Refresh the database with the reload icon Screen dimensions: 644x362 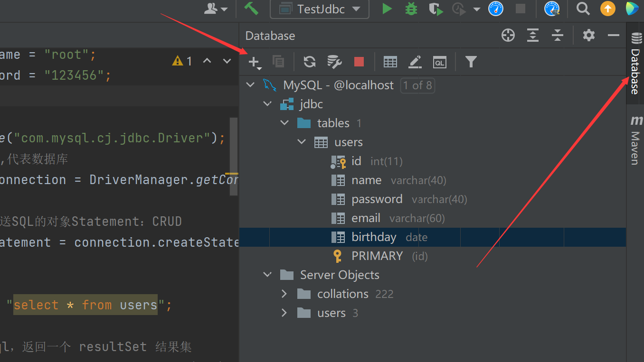pyautogui.click(x=310, y=61)
